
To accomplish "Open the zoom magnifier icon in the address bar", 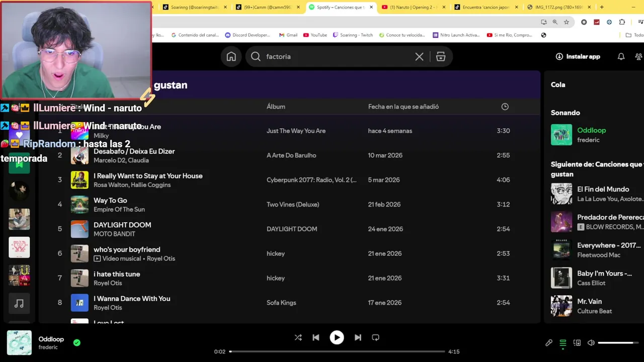I will tap(555, 22).
